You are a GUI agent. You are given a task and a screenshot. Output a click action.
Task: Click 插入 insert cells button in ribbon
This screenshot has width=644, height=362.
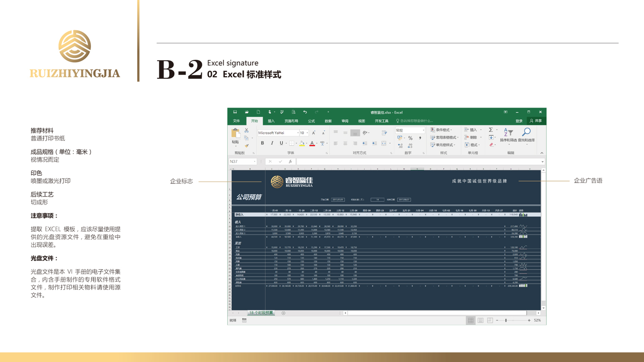(473, 130)
